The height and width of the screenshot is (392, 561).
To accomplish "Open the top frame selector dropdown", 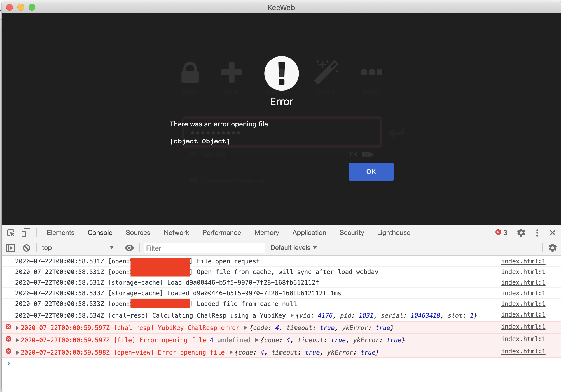I will tap(78, 248).
